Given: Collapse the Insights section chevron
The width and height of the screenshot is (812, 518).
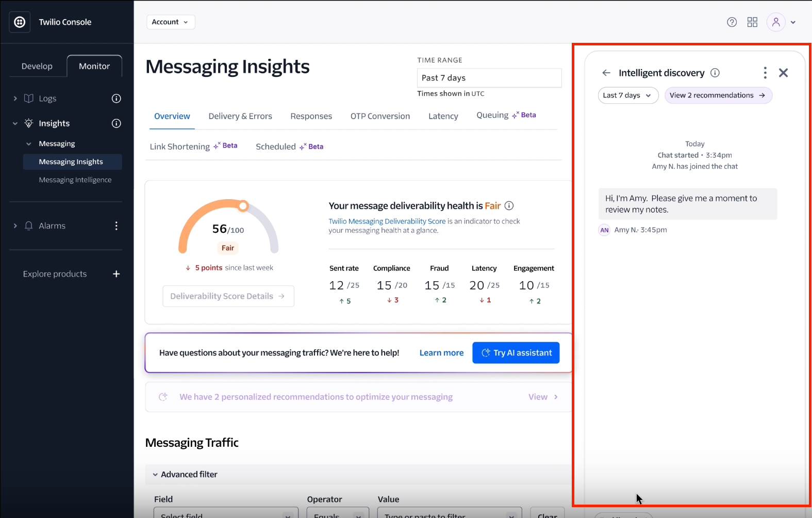Looking at the screenshot, I should tap(15, 123).
